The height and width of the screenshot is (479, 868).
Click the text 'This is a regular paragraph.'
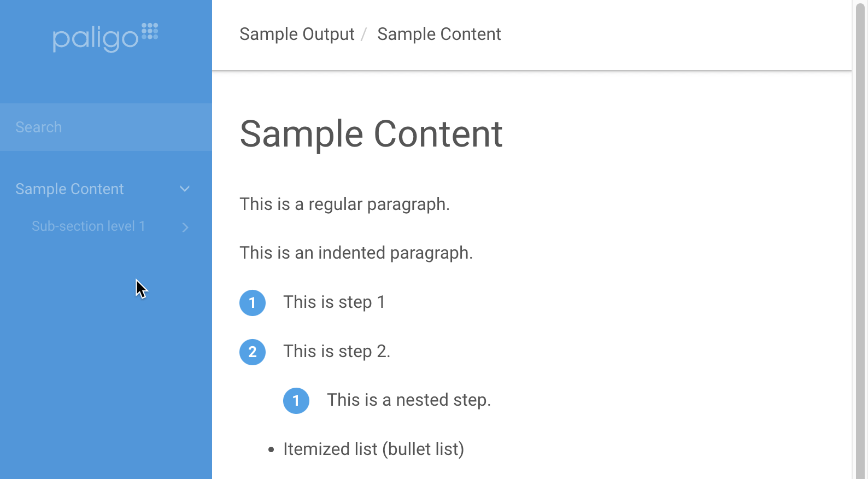345,204
